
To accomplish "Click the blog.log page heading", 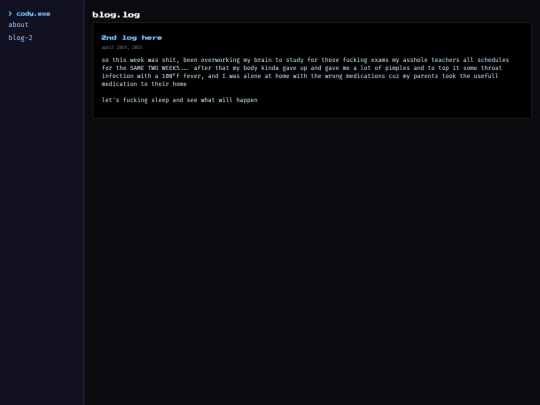I will pos(116,15).
